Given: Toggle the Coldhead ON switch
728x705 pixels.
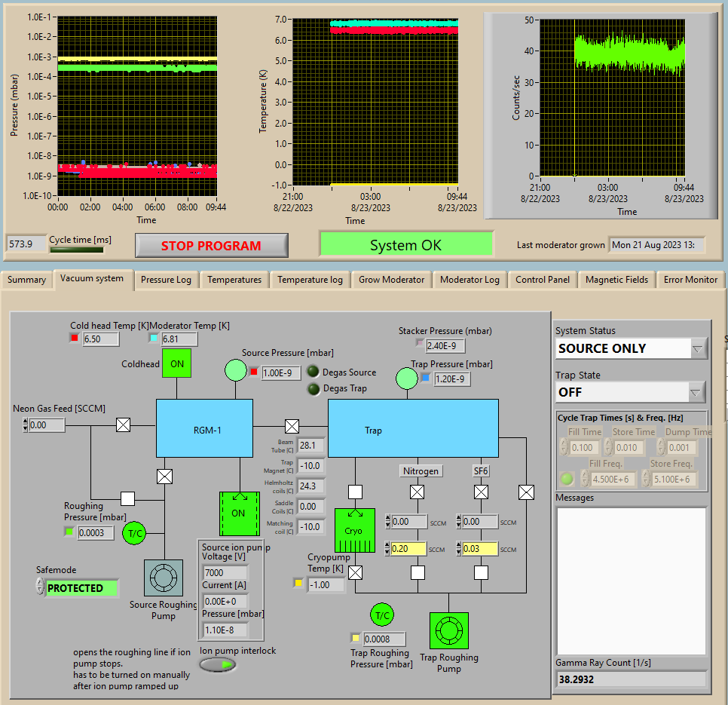Looking at the screenshot, I should (177, 363).
